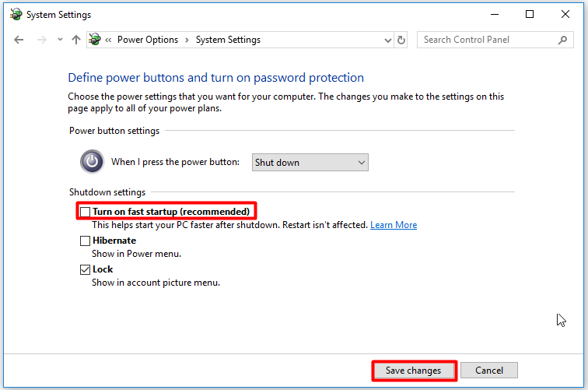The width and height of the screenshot is (588, 390).
Task: Go up one level with the up arrow
Action: point(76,40)
